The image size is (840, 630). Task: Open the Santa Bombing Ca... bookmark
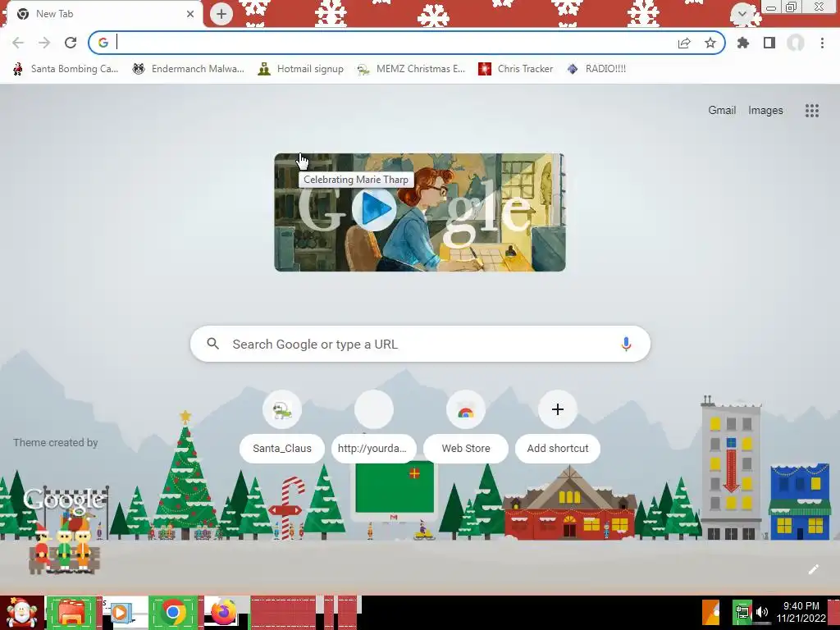(x=66, y=69)
